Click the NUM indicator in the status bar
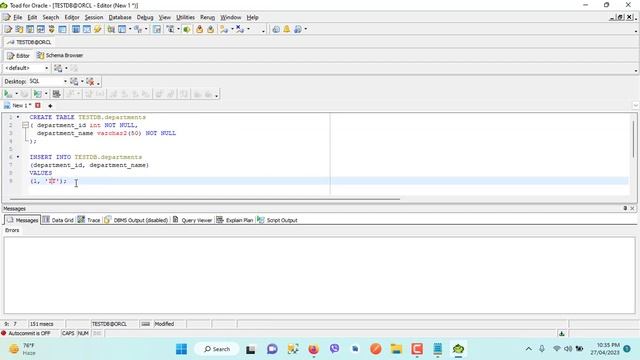640x360 pixels. click(83, 333)
